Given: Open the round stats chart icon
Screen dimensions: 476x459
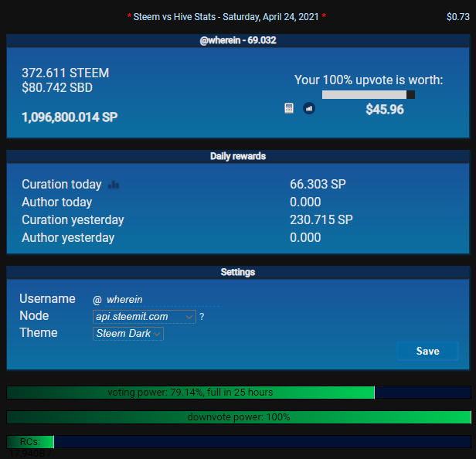Looking at the screenshot, I should click(x=309, y=108).
